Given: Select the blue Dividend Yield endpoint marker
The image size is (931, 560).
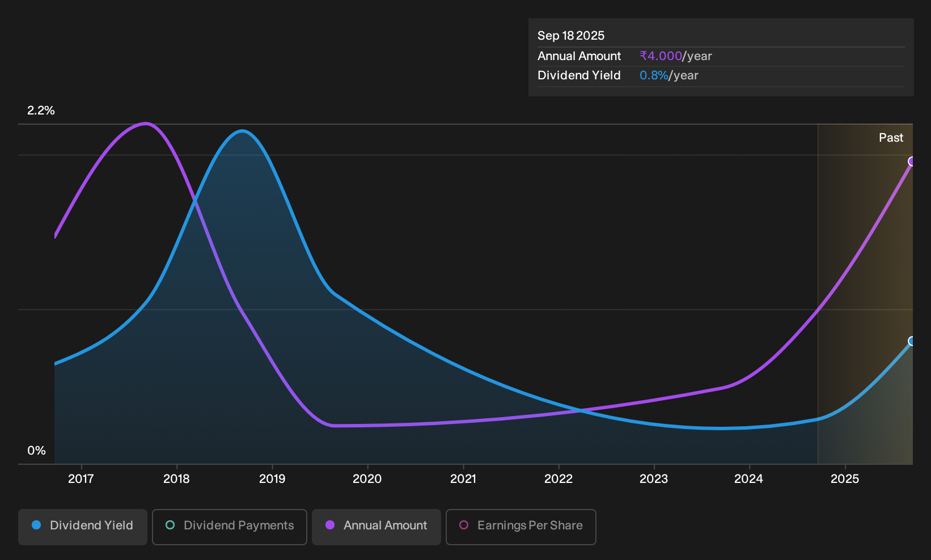Looking at the screenshot, I should pyautogui.click(x=911, y=341).
